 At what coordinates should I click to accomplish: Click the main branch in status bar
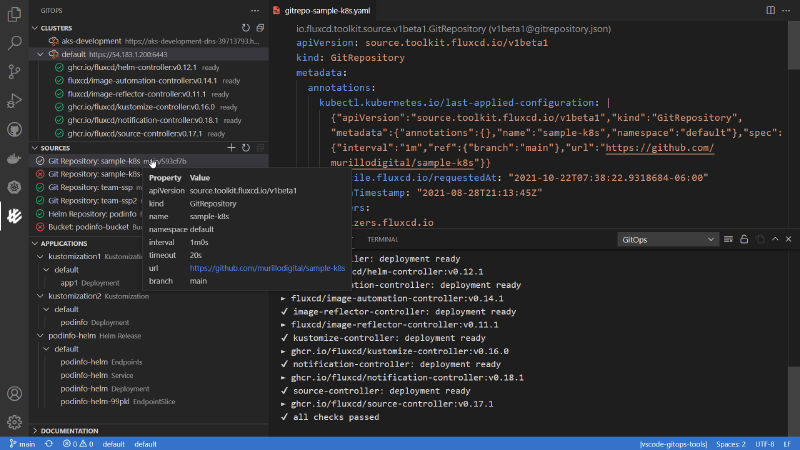pos(22,443)
